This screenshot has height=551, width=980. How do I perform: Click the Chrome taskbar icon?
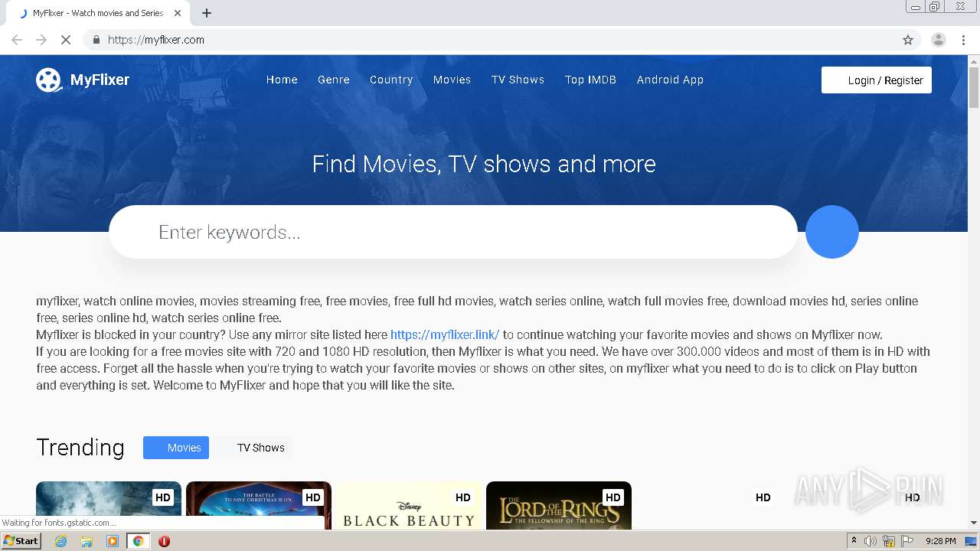(139, 541)
